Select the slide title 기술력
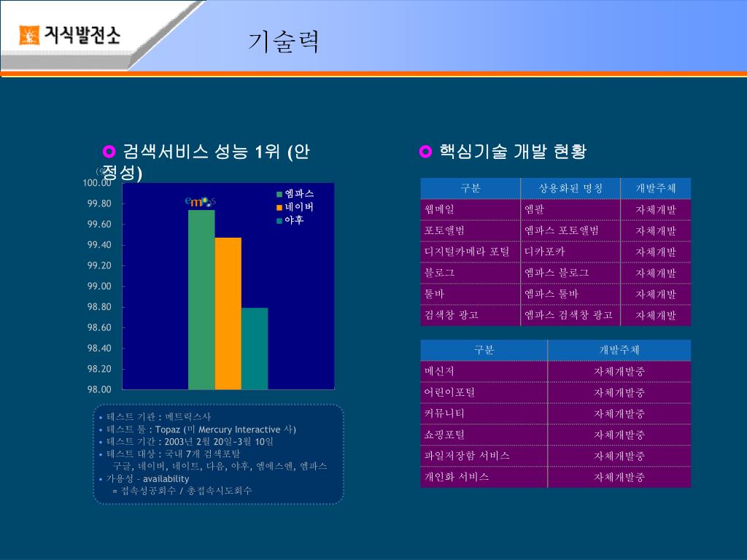This screenshot has width=747, height=560. tap(284, 42)
